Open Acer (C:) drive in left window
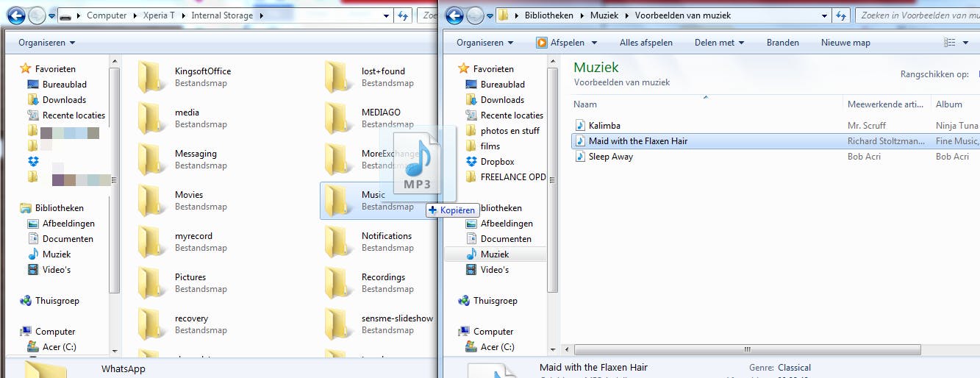This screenshot has height=378, width=980. click(x=51, y=346)
